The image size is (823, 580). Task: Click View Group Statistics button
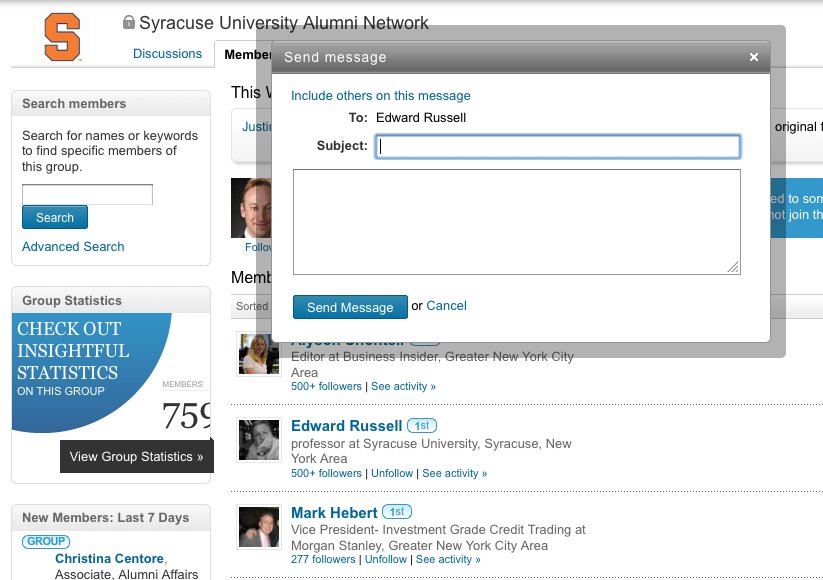coord(136,457)
